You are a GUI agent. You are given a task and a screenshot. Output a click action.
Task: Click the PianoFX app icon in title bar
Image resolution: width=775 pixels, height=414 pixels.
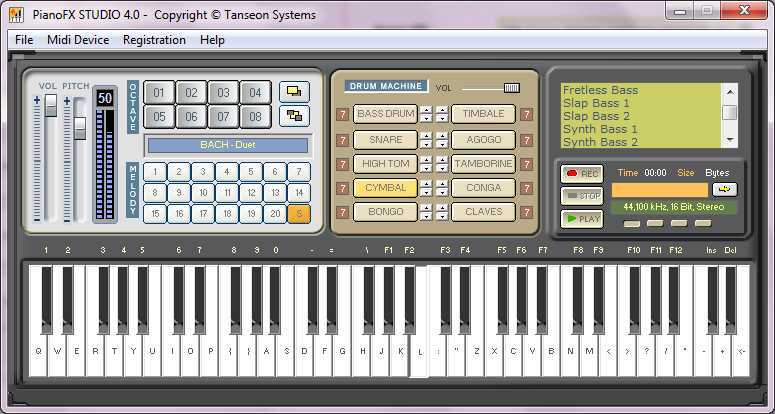tap(16, 15)
